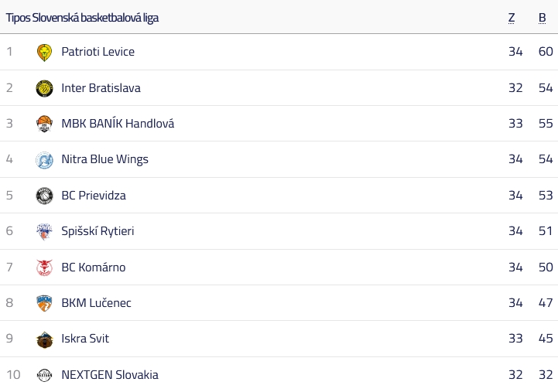Viewport: 558px width, 392px height.
Task: Click the Spišskí Rytieri team name
Action: pos(98,231)
